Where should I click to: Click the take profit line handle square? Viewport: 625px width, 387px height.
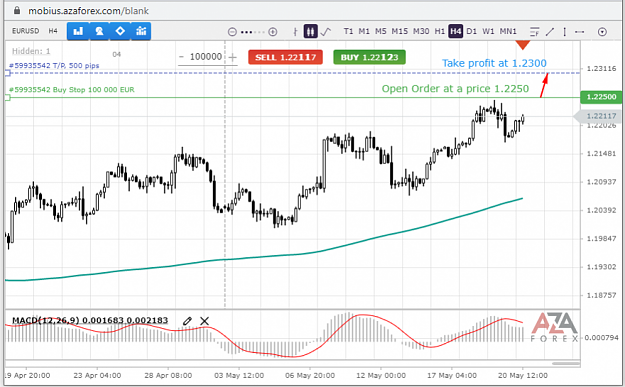tap(7, 73)
